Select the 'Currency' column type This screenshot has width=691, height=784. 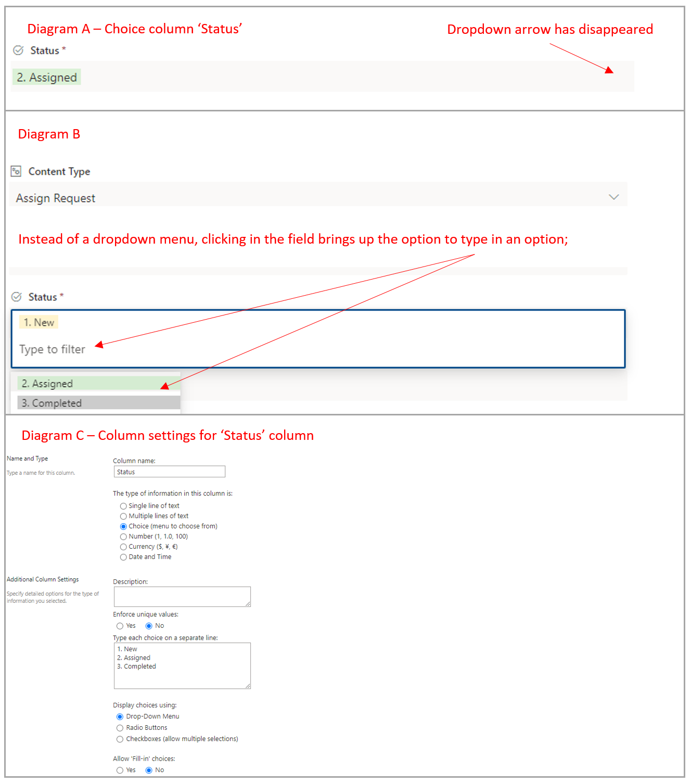(123, 547)
